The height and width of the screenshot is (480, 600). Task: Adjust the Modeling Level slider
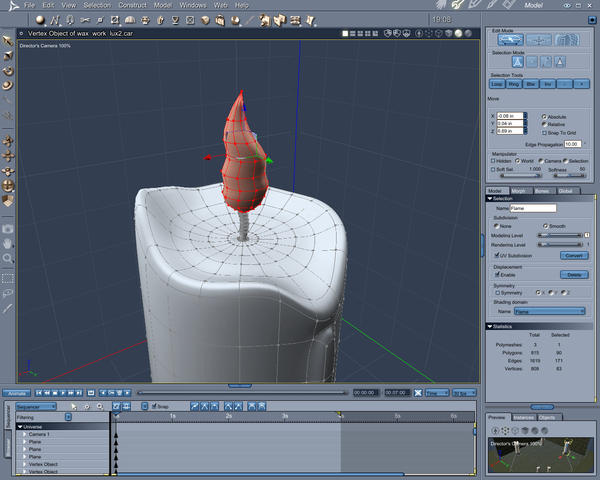pos(560,235)
